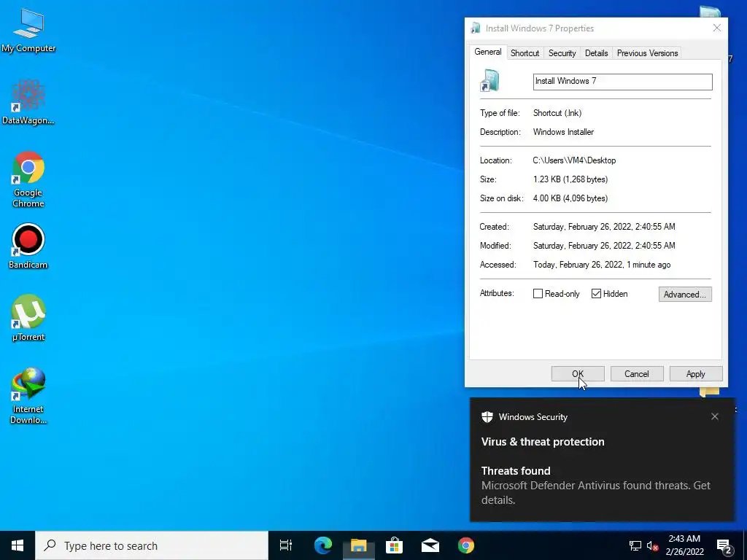Image resolution: width=747 pixels, height=560 pixels.
Task: Click the size on disk '4.00 KB (4,096 bytes)'
Action: pos(570,198)
